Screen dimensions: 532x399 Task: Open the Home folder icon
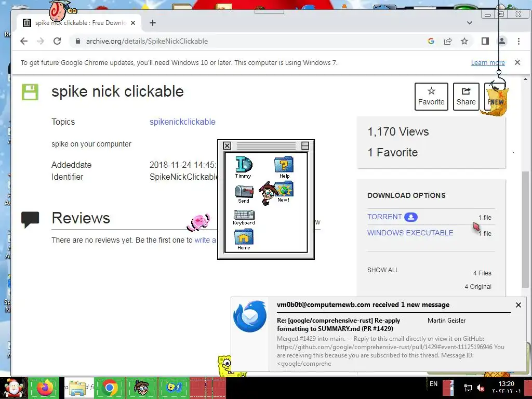point(244,240)
